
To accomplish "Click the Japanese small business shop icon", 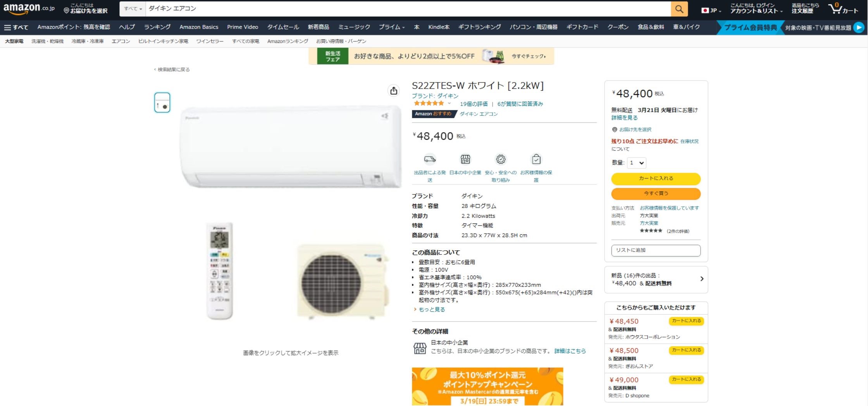I will pos(465,159).
